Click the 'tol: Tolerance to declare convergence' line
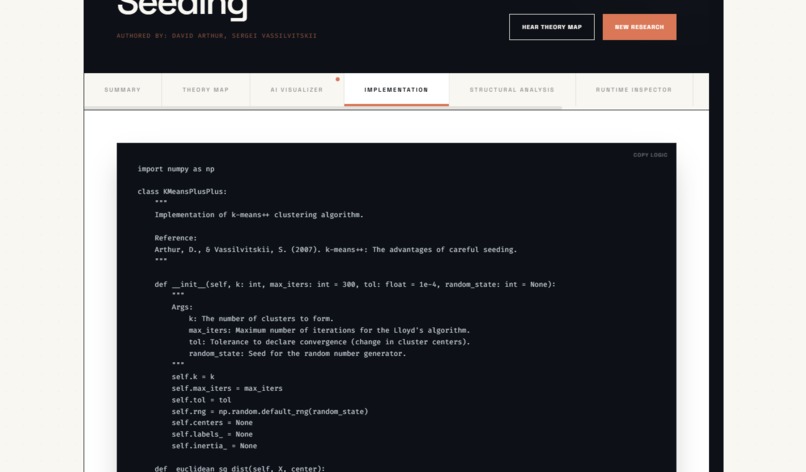 [329, 342]
